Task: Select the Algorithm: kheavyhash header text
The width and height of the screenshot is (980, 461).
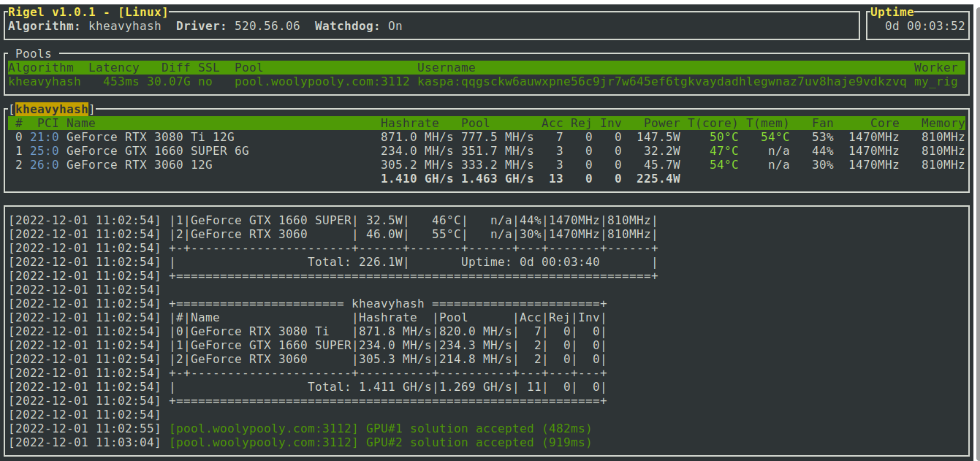Action: click(85, 26)
